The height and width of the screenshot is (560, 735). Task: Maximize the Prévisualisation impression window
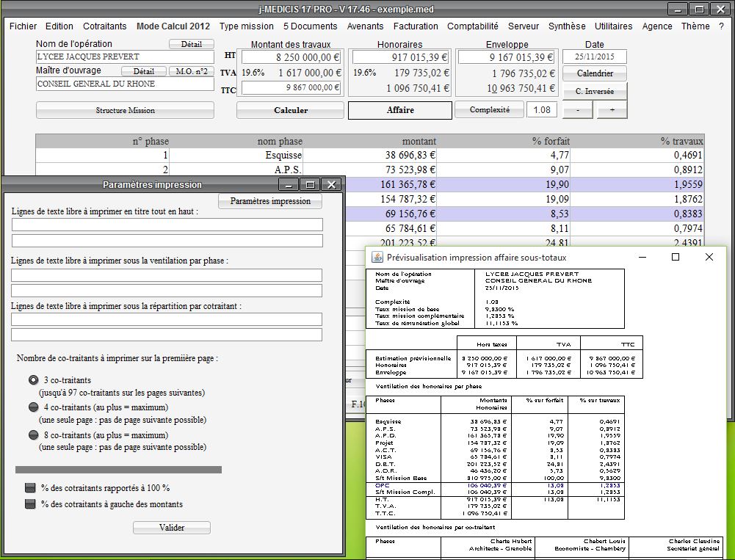676,257
